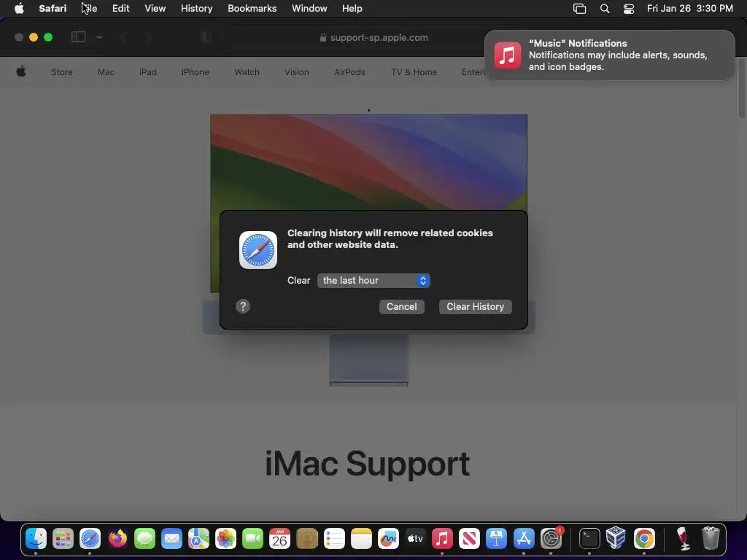Open Spotlight search magnifier icon
The image size is (747, 560).
click(x=605, y=9)
